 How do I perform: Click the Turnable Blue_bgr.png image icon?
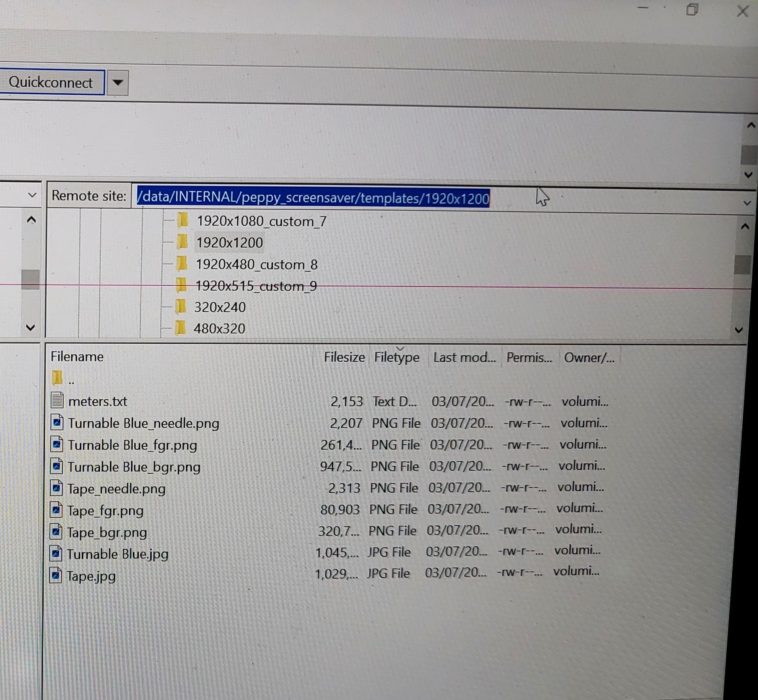[x=57, y=466]
